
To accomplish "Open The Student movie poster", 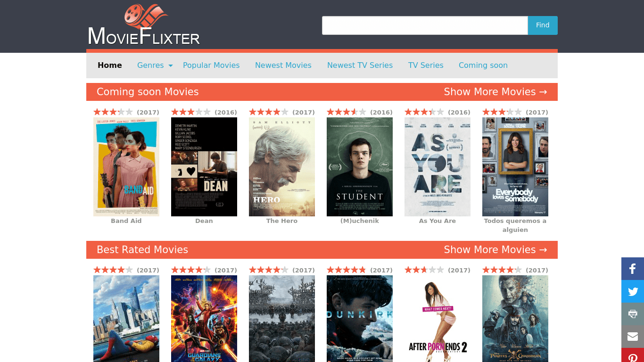I will pyautogui.click(x=360, y=167).
